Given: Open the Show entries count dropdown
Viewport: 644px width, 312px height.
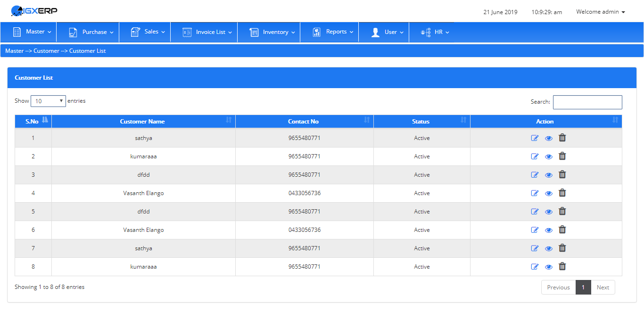Looking at the screenshot, I should [48, 101].
